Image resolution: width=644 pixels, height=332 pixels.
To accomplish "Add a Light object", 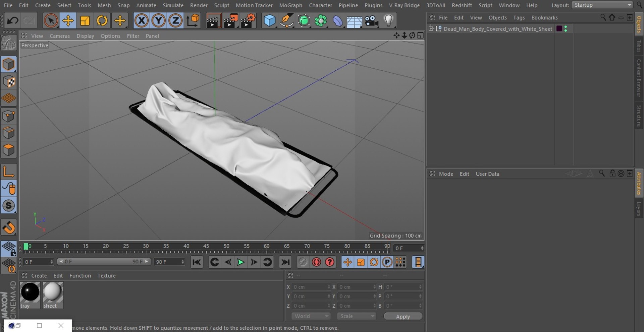I will coord(388,21).
